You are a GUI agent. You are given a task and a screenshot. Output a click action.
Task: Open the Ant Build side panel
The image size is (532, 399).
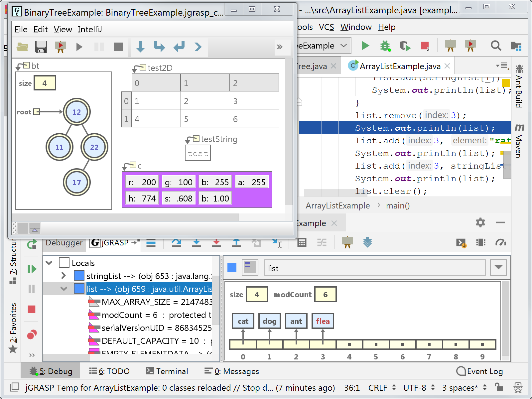519,86
